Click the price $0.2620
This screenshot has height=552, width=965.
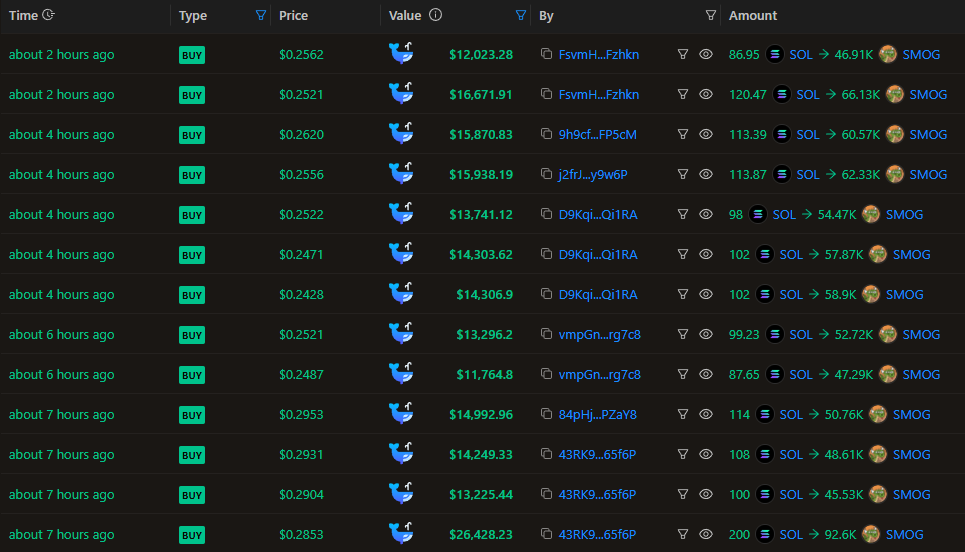[x=301, y=135]
